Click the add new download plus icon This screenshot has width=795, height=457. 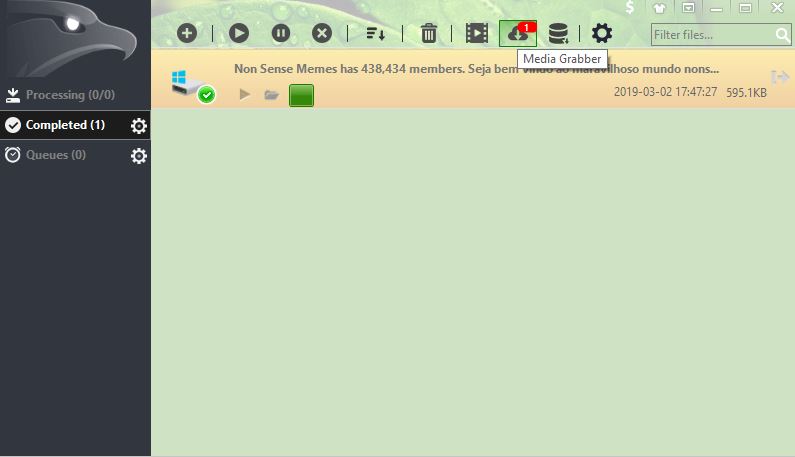coord(187,33)
